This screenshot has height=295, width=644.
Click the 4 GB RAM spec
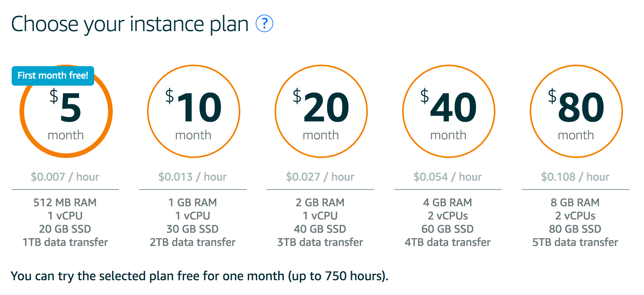pos(448,202)
